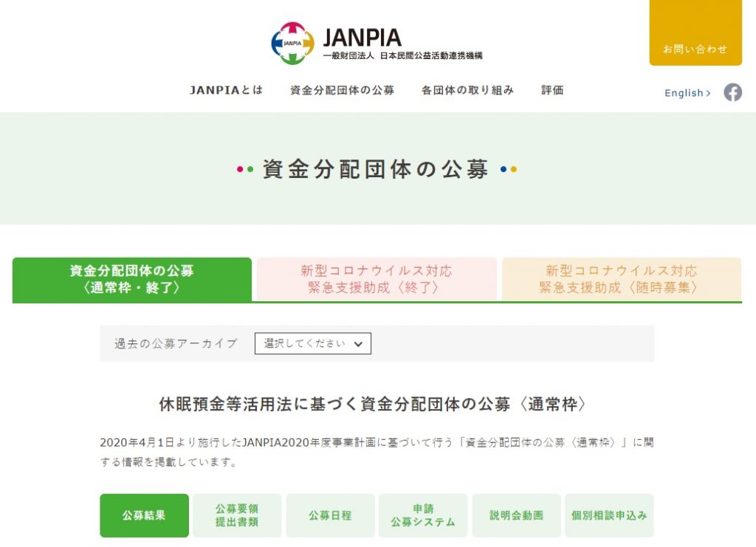Open the 公募要領 提出書類 section

[237, 515]
